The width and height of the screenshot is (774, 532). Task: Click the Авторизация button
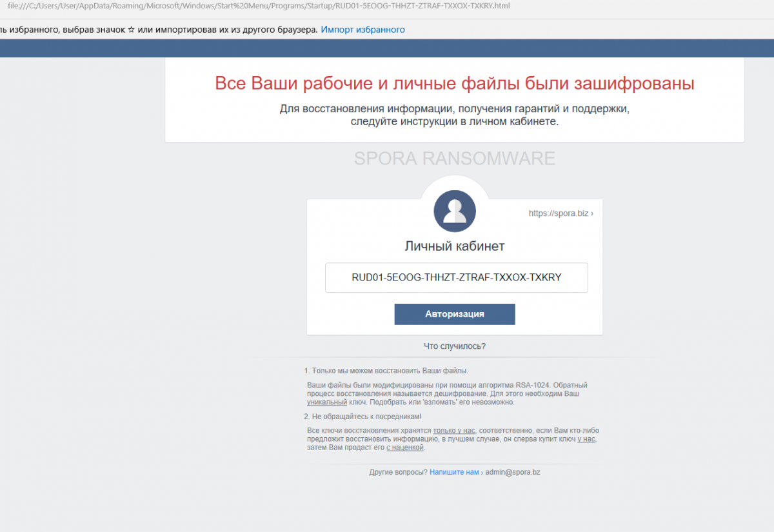pyautogui.click(x=455, y=314)
